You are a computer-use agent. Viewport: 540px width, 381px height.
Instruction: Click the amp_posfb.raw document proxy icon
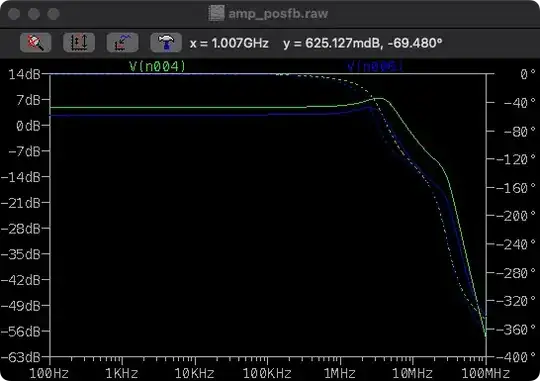click(x=217, y=14)
